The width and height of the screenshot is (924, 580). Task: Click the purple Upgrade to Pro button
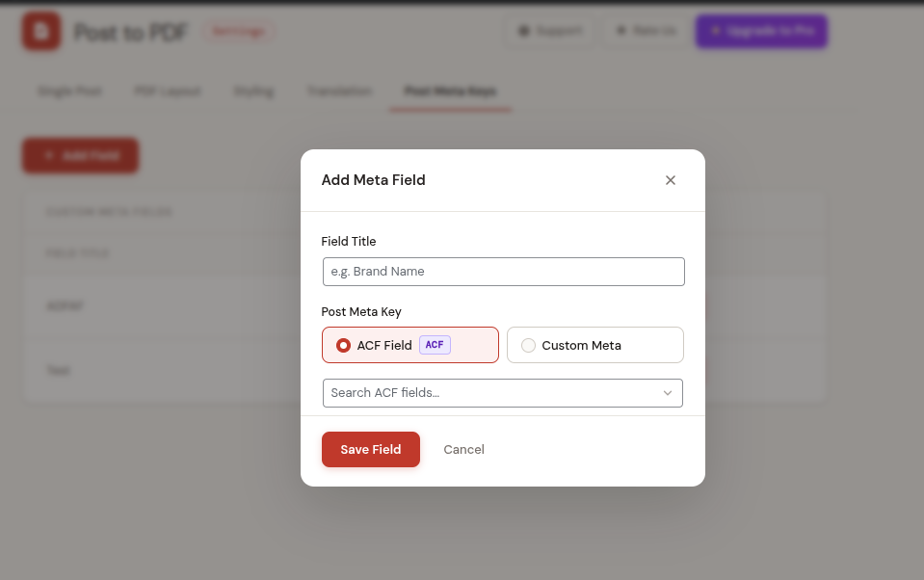761,31
